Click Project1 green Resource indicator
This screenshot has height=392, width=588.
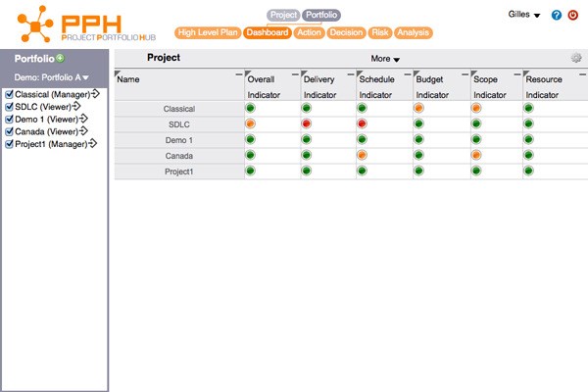tap(529, 171)
